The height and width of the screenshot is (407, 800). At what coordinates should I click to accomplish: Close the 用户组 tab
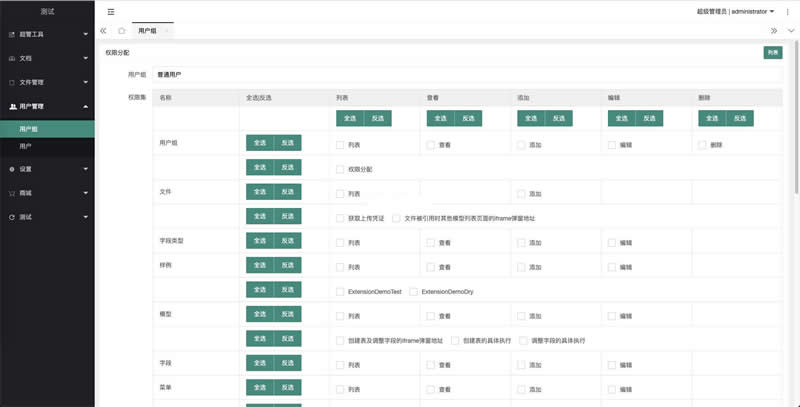coord(167,31)
